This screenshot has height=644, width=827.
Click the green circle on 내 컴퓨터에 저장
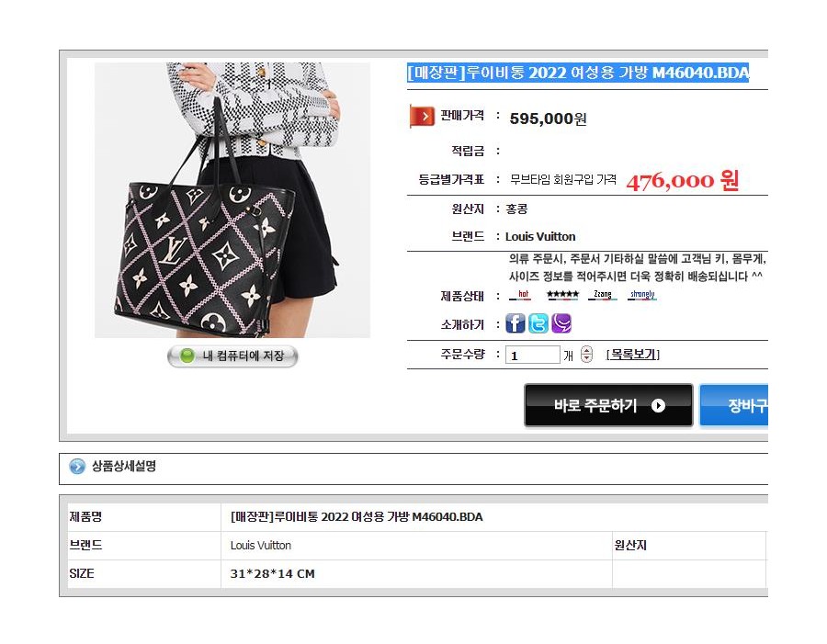point(187,356)
